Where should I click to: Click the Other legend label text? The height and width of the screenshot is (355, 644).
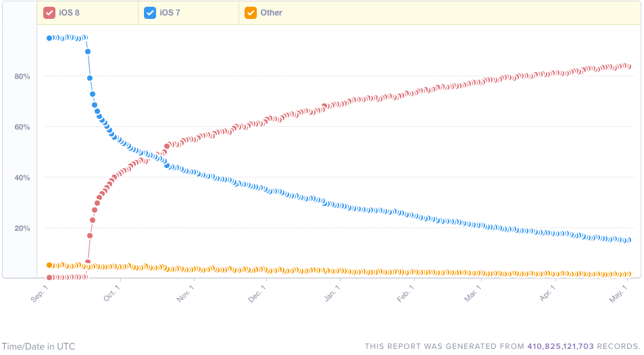point(271,13)
